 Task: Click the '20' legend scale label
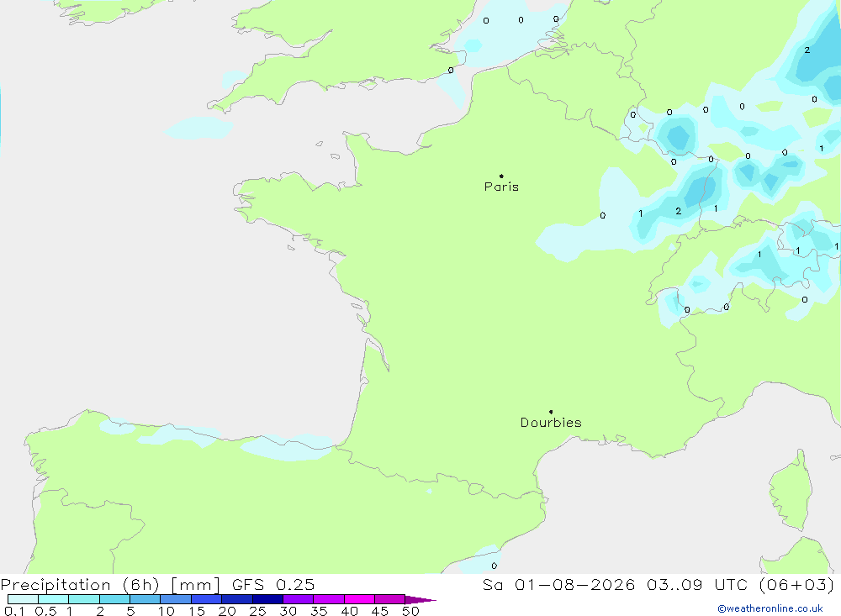click(227, 611)
